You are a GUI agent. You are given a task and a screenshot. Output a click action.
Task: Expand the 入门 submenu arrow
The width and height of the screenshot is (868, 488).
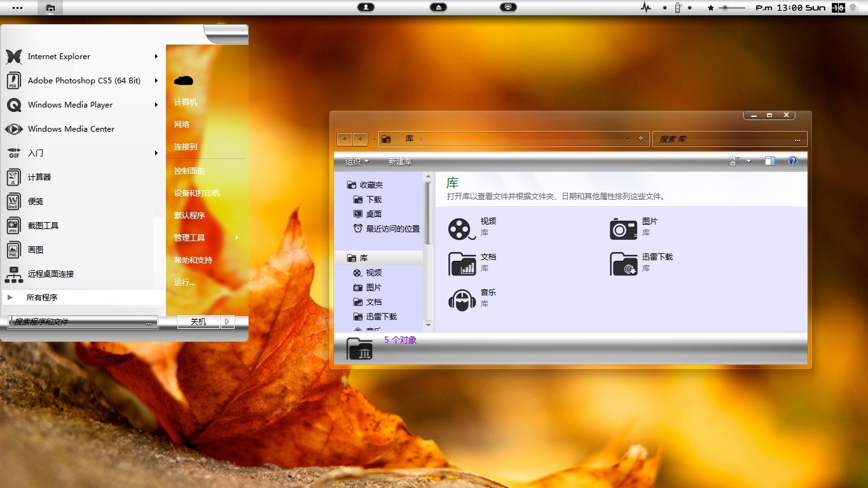coord(156,153)
